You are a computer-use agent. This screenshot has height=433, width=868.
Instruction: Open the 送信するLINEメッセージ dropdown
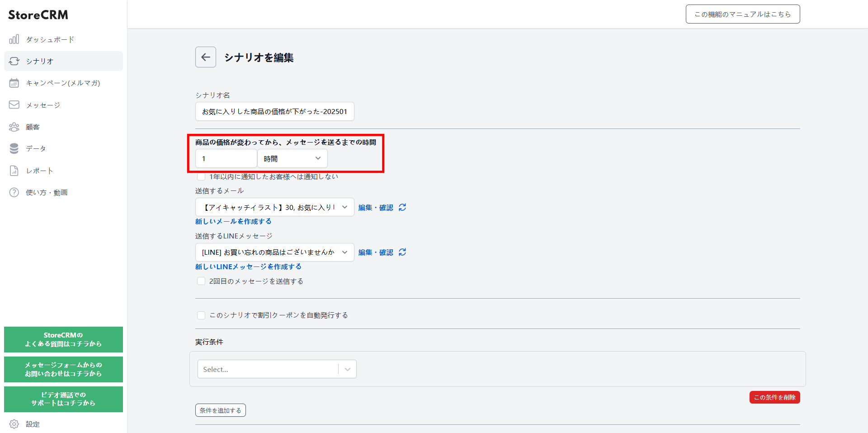coord(275,252)
